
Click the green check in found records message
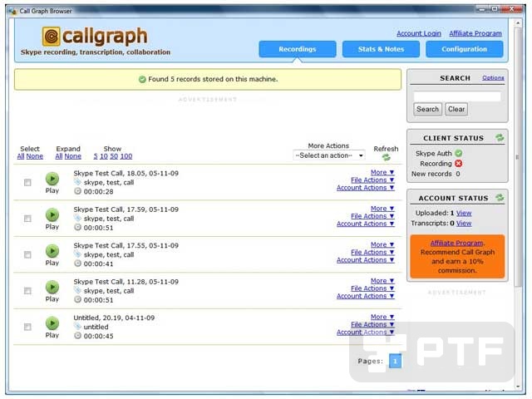[x=142, y=79]
